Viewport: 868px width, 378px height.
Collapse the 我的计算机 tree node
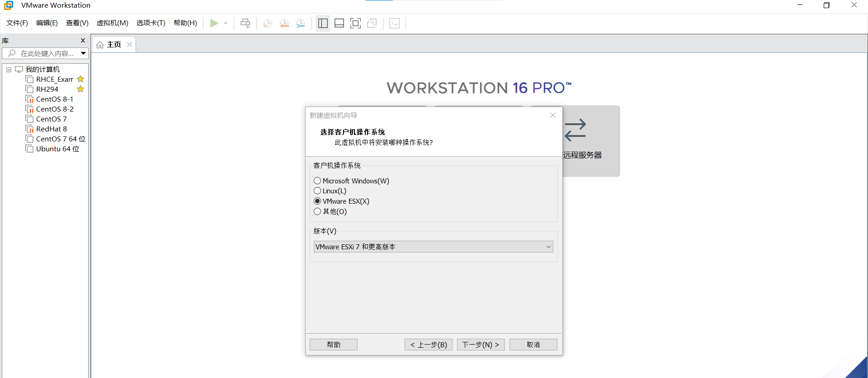9,70
